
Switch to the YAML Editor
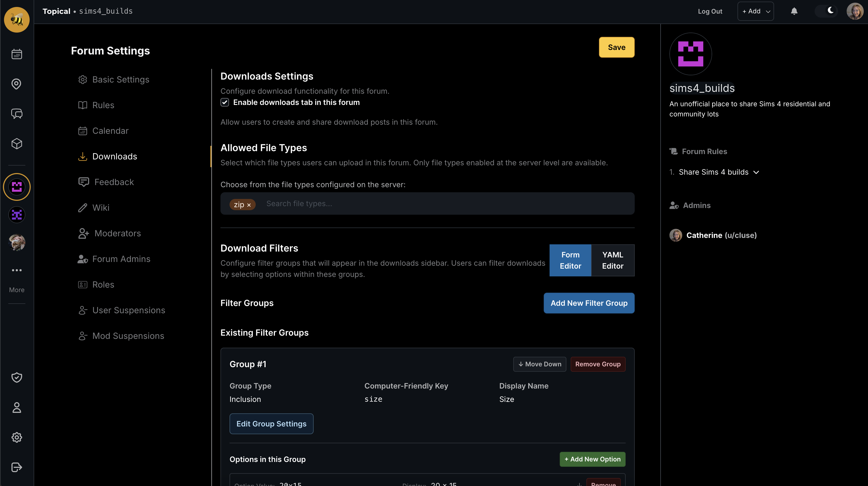point(613,260)
